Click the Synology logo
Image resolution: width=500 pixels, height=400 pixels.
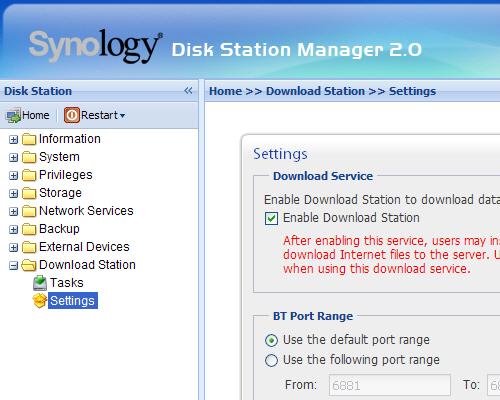click(x=96, y=46)
